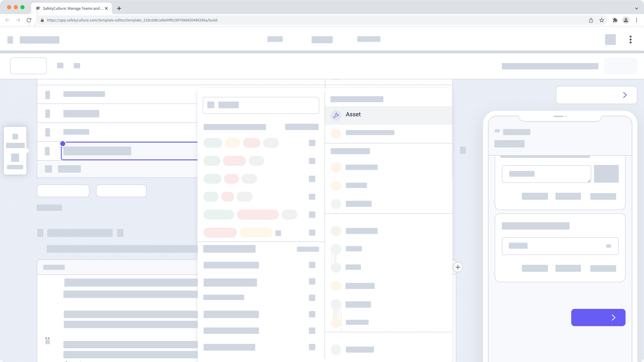
Task: Open a new browser tab
Action: (119, 8)
